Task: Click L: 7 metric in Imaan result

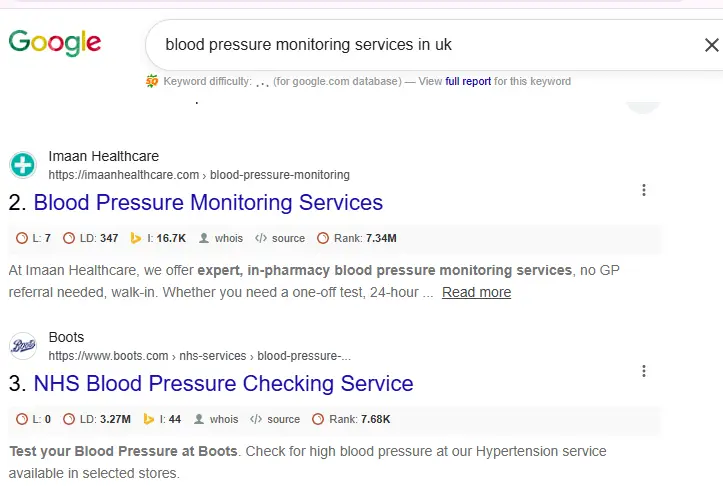Action: tap(33, 238)
